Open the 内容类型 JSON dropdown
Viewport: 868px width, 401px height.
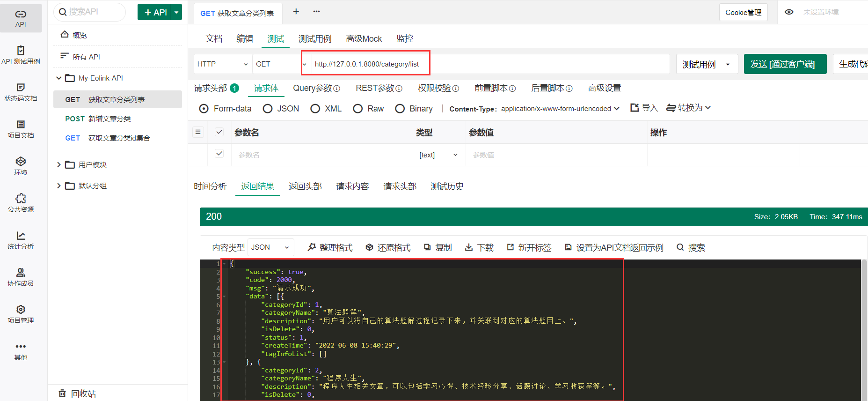(271, 247)
